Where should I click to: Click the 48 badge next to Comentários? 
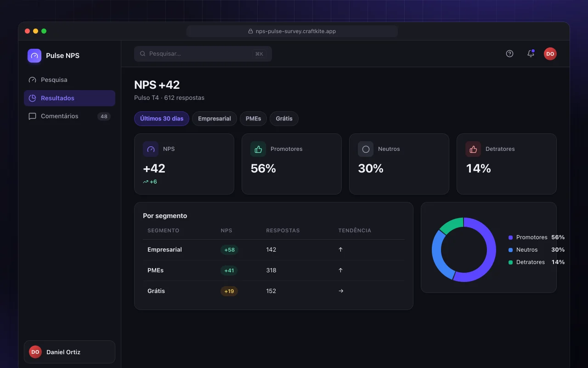point(104,116)
